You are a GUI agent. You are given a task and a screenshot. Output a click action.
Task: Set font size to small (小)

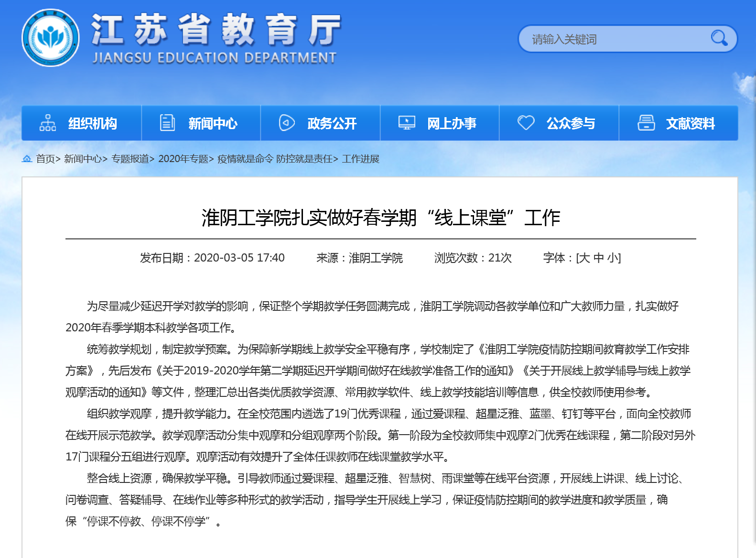tap(612, 258)
